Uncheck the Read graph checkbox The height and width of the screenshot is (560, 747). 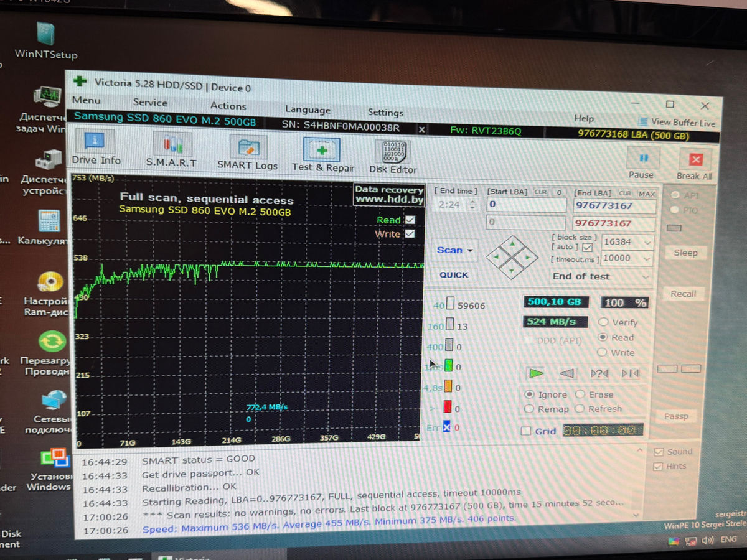[x=410, y=220]
